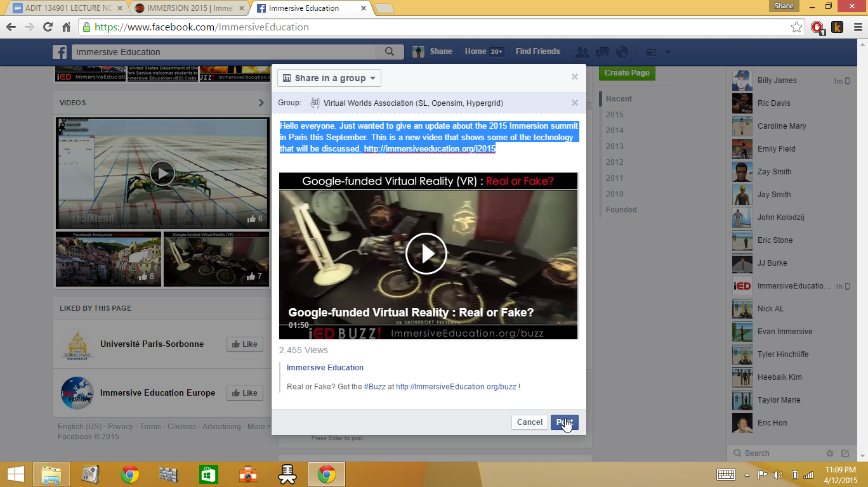Reload the page with refresh icon

click(x=48, y=27)
